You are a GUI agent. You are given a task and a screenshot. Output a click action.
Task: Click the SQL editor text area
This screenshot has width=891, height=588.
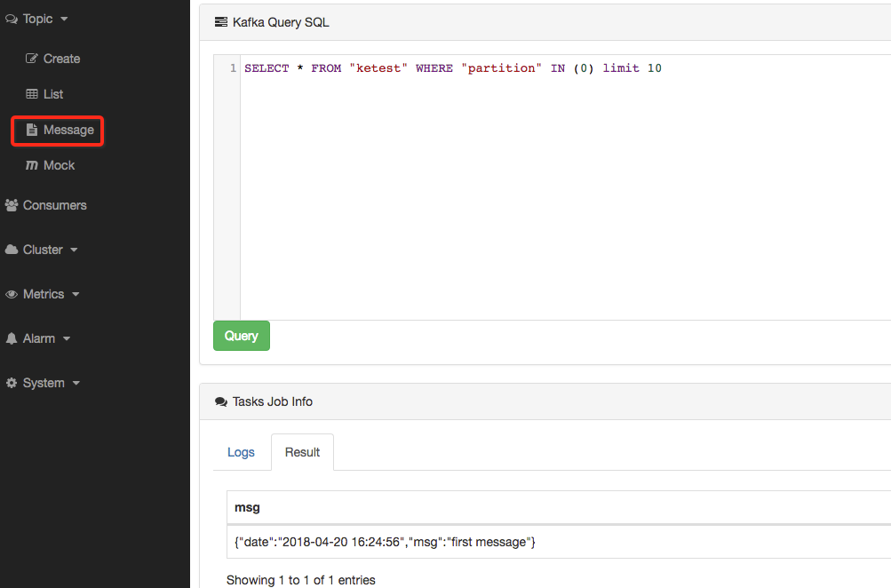click(565, 187)
